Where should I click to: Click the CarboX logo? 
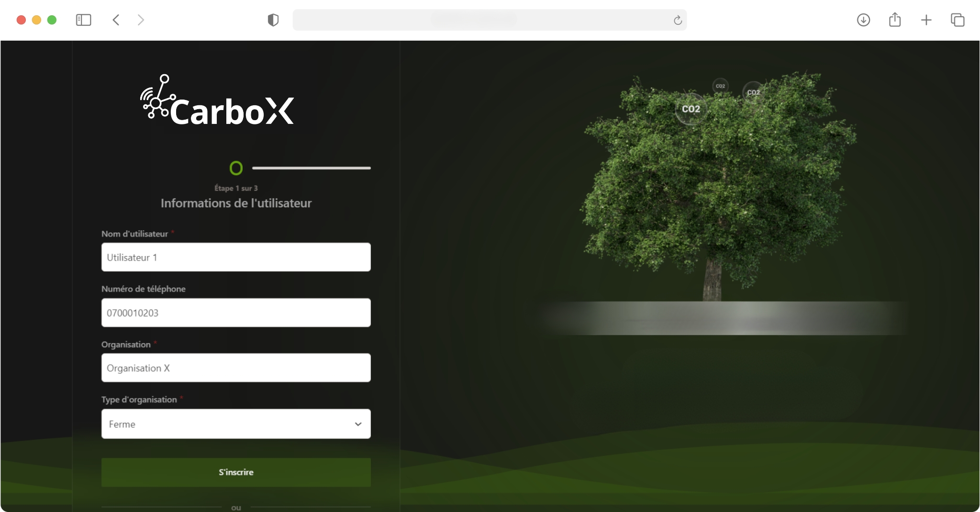coord(217,101)
